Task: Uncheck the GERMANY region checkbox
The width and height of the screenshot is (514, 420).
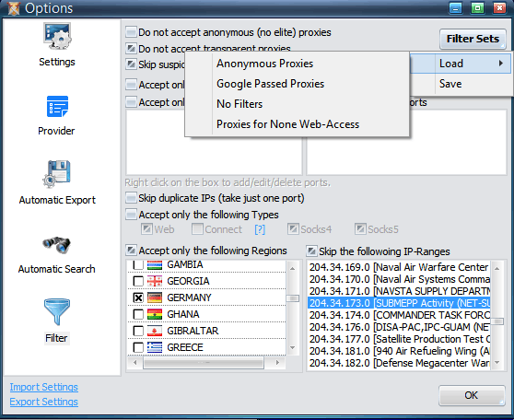Action: [x=138, y=297]
